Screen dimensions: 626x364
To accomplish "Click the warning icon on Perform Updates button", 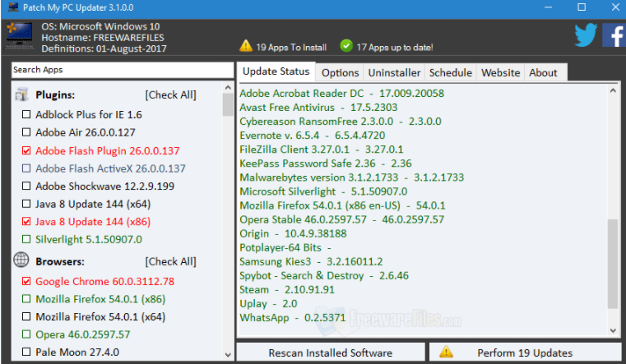I will (x=446, y=352).
